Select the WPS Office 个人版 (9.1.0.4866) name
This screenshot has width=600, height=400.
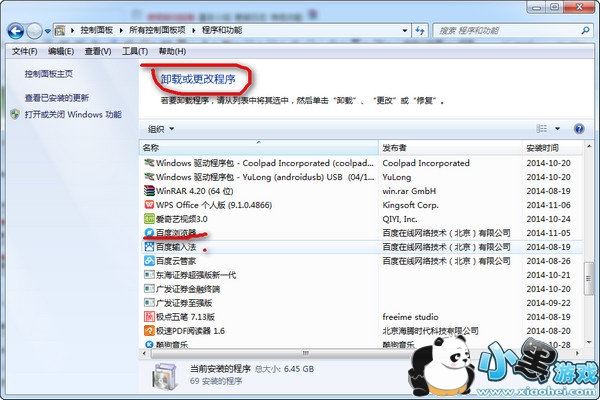pyautogui.click(x=214, y=205)
